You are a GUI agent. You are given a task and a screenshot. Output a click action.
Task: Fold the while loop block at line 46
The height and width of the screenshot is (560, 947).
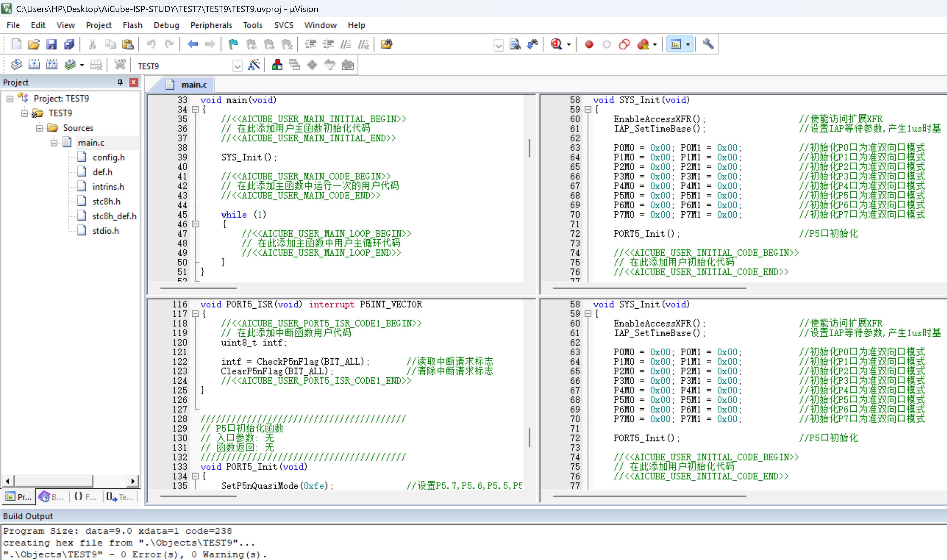pyautogui.click(x=195, y=224)
